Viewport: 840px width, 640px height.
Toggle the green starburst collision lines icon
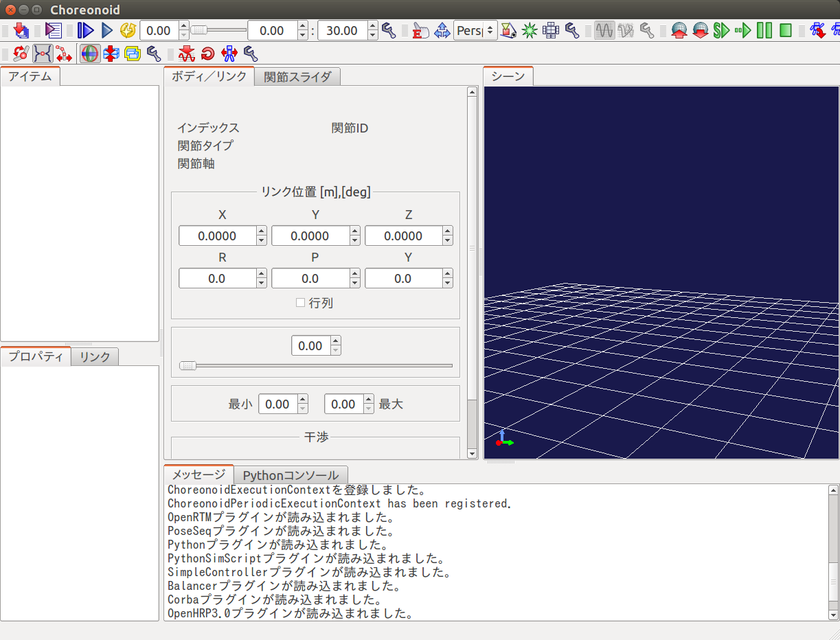point(530,30)
